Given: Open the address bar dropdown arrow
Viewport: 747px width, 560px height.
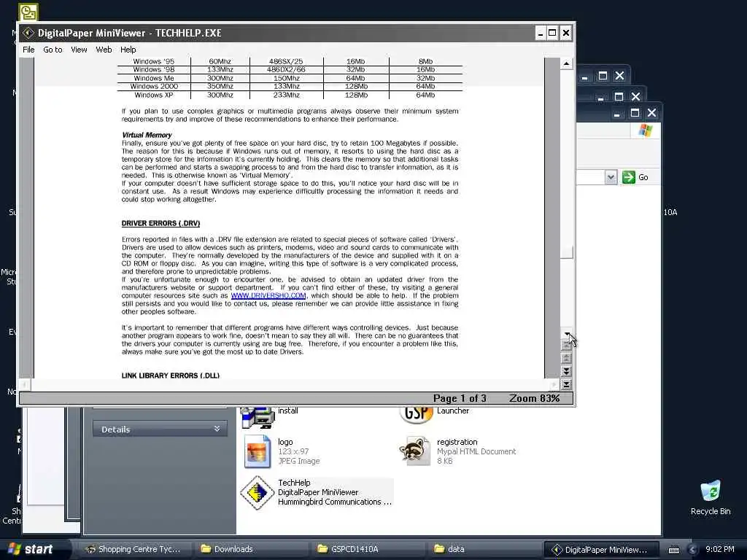Looking at the screenshot, I should click(x=611, y=178).
